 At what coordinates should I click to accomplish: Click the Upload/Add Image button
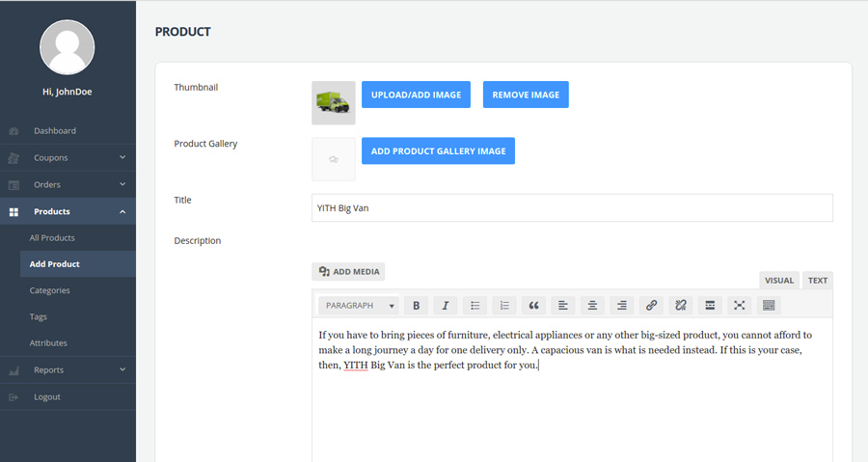(x=416, y=95)
